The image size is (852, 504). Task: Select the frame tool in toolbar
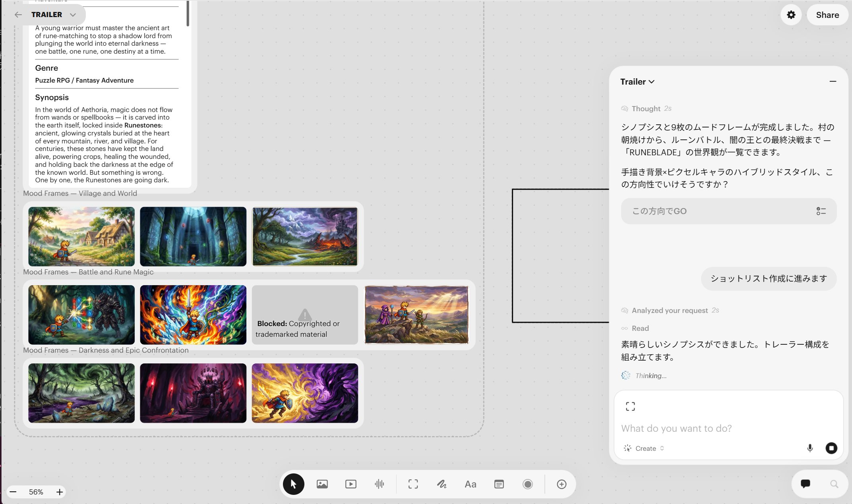point(413,484)
